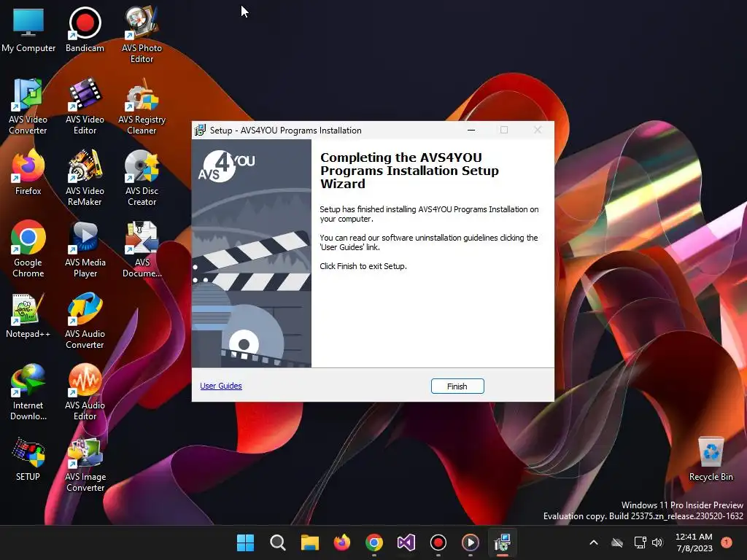Select the Recycle Bin icon
Screen dimensions: 747x560
(711, 459)
